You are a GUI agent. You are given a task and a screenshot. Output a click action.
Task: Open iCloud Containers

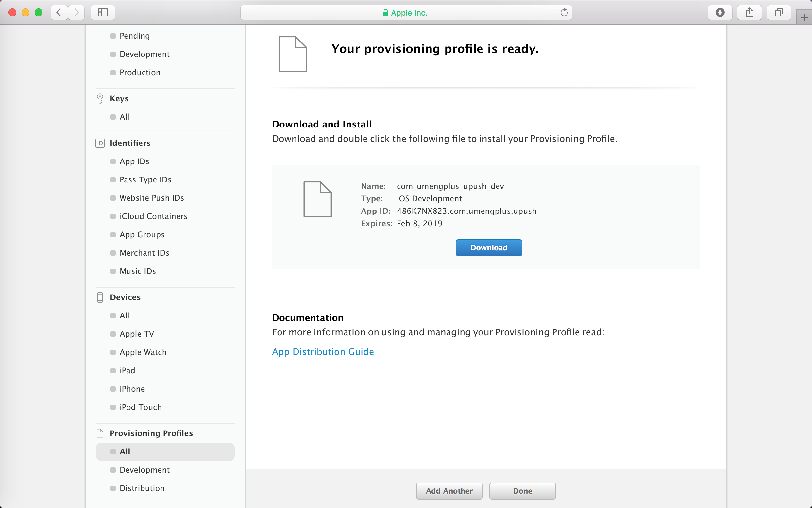(153, 216)
